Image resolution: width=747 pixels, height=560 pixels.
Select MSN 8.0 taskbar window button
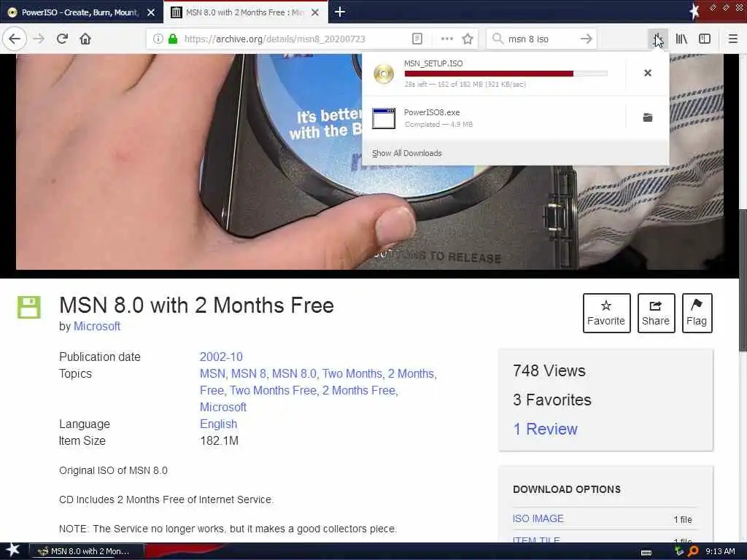click(86, 551)
